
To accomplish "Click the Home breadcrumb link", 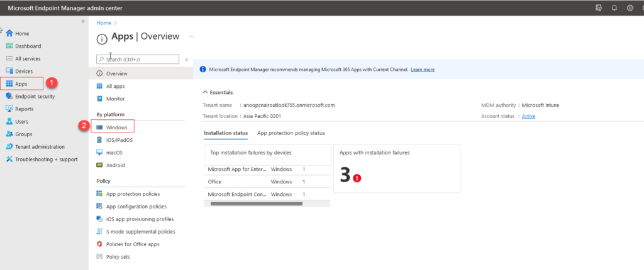I will click(x=104, y=23).
